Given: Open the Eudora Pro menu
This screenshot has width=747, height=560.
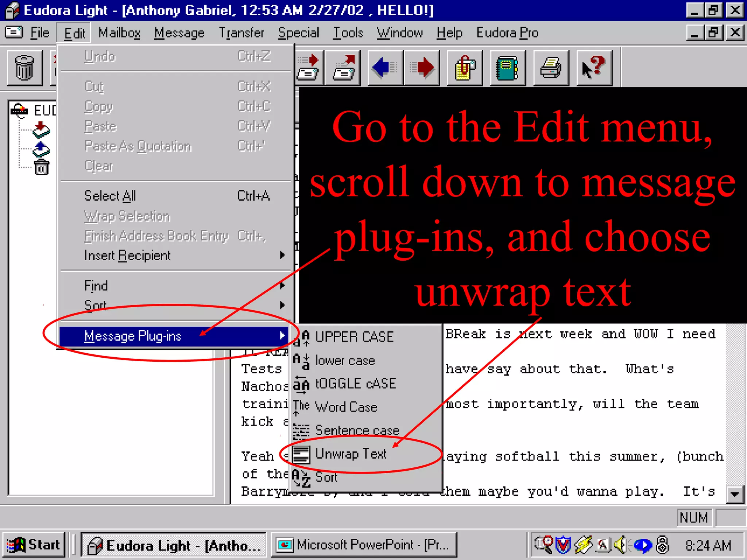Looking at the screenshot, I should pos(507,33).
